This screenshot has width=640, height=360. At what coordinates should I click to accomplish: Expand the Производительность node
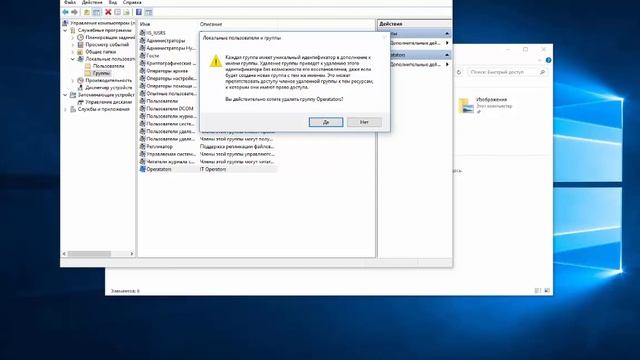tap(73, 80)
